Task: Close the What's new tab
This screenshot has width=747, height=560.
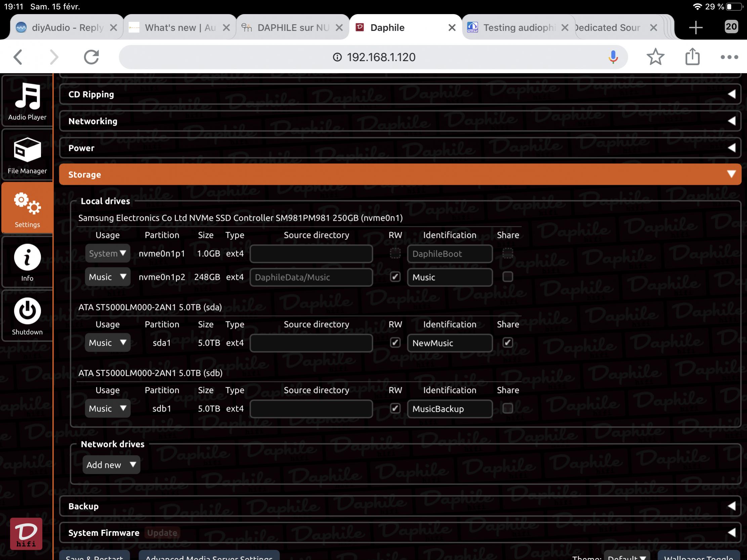Action: pyautogui.click(x=226, y=28)
